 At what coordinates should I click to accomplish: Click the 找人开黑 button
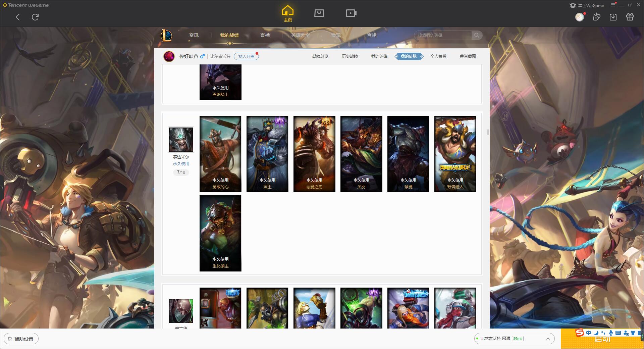tap(246, 56)
